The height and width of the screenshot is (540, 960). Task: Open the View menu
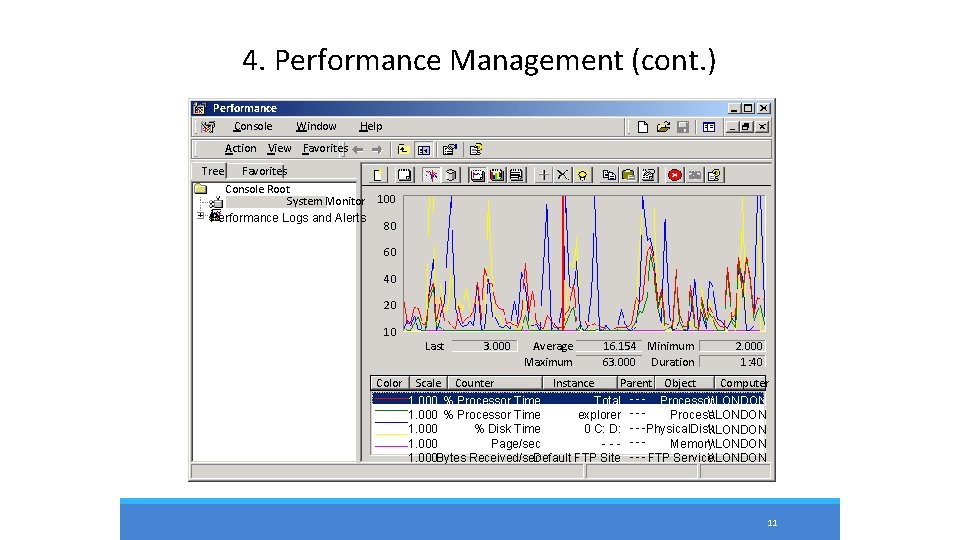tap(279, 148)
